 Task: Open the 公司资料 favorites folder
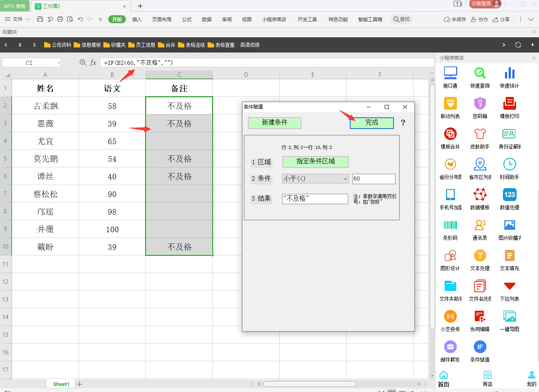pyautogui.click(x=57, y=45)
